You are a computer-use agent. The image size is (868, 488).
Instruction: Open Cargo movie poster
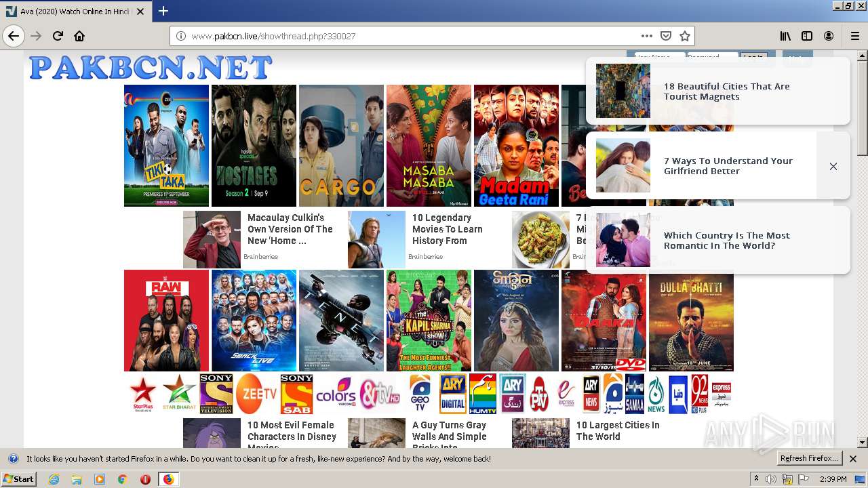pos(341,146)
